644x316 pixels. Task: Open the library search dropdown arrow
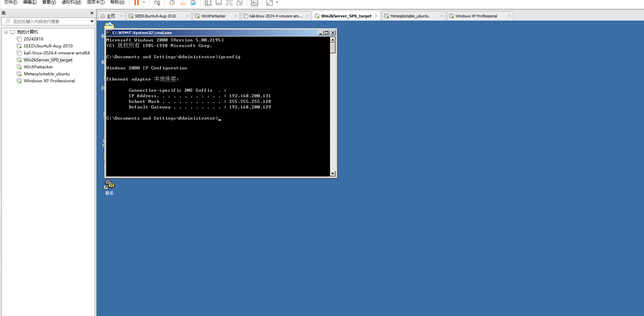pyautogui.click(x=92, y=22)
